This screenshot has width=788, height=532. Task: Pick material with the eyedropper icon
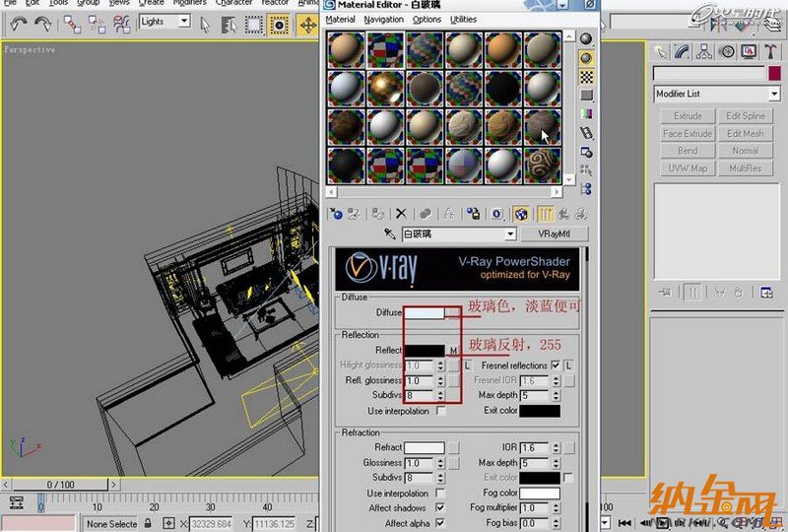[x=390, y=234]
